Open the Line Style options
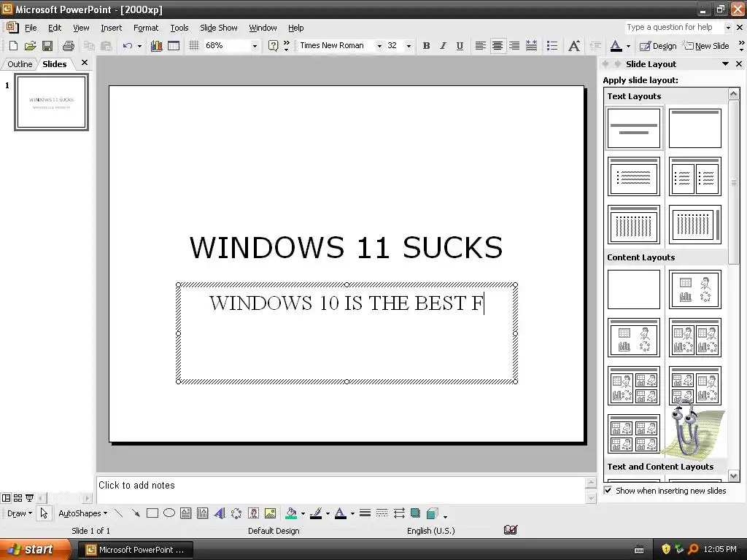The height and width of the screenshot is (560, 747). 365,513
